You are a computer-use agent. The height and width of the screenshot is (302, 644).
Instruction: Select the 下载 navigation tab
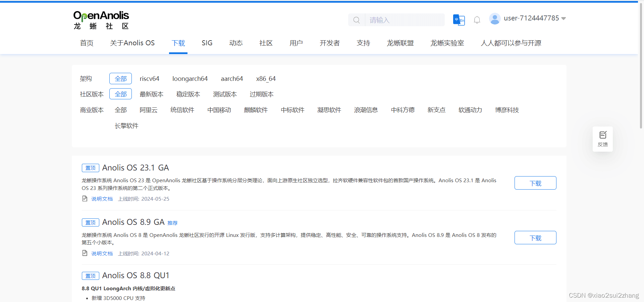pos(178,43)
